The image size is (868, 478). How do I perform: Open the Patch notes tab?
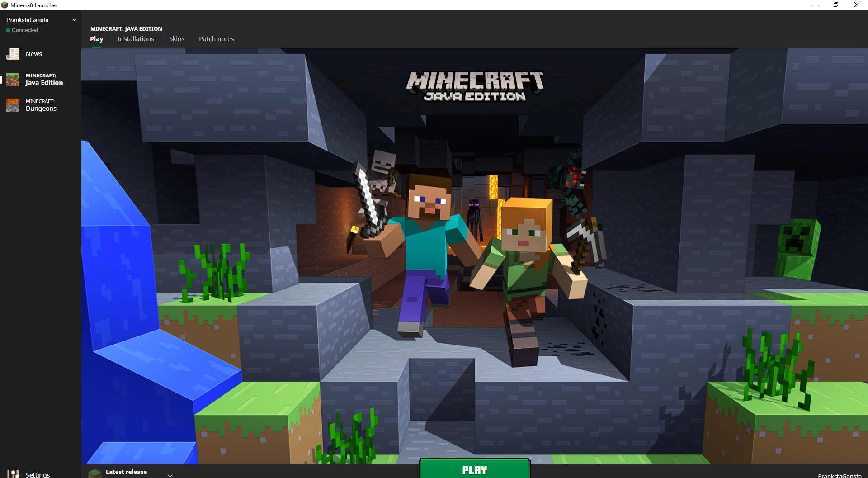[217, 39]
